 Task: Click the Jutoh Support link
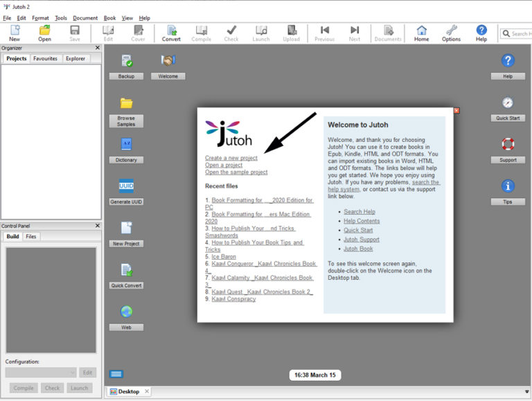pos(362,240)
